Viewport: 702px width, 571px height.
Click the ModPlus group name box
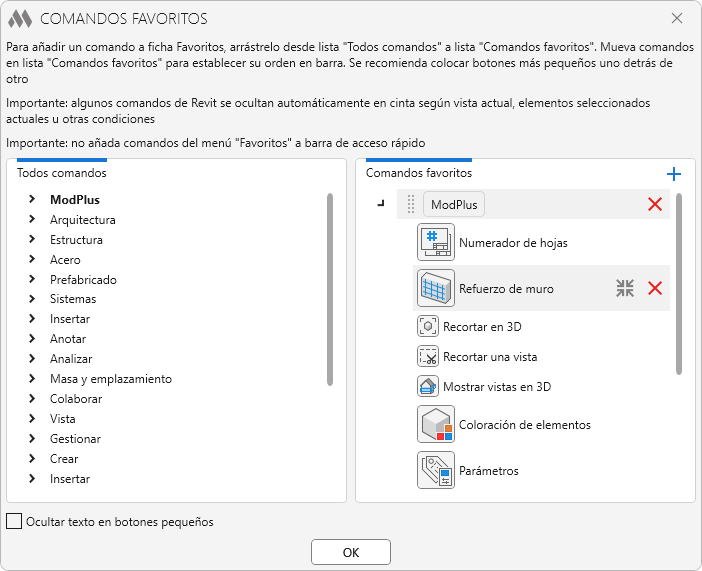point(454,204)
